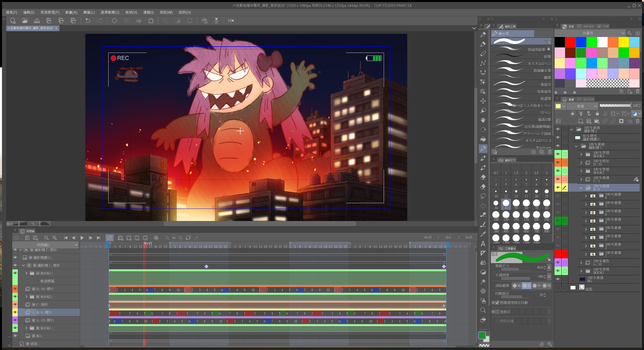Click the Transform icon in command bar
644x350 pixels.
(x=151, y=21)
